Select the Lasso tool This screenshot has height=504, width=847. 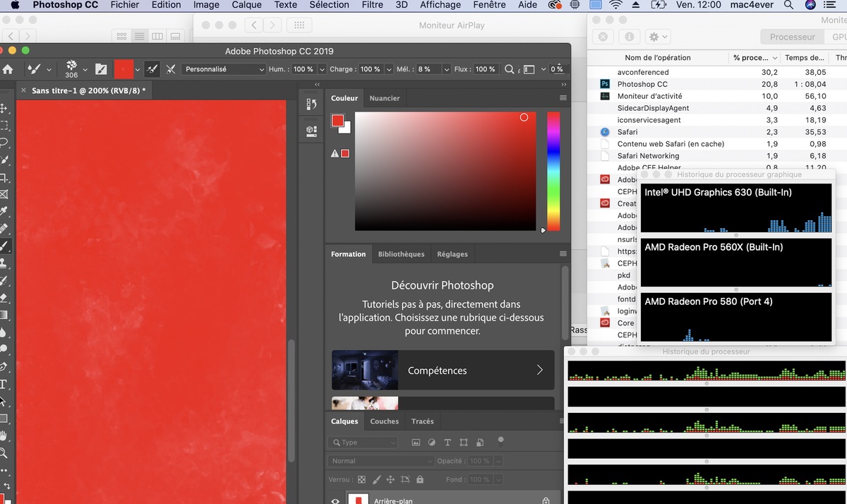pyautogui.click(x=4, y=143)
